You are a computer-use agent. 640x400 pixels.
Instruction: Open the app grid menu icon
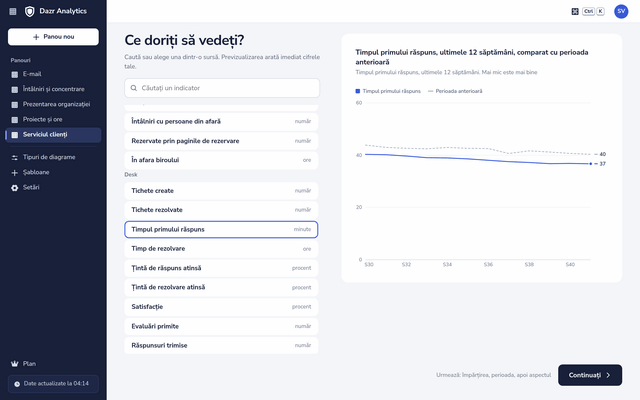13,11
